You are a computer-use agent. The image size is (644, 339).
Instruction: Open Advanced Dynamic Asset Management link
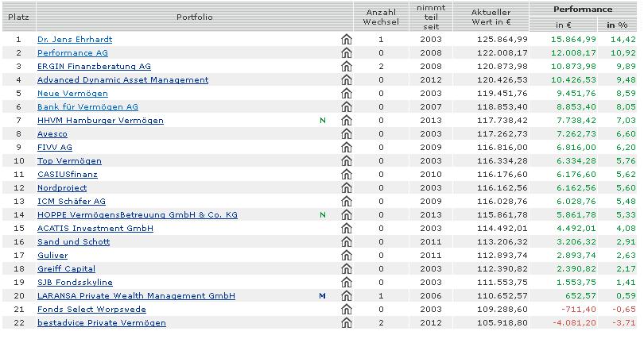122,80
